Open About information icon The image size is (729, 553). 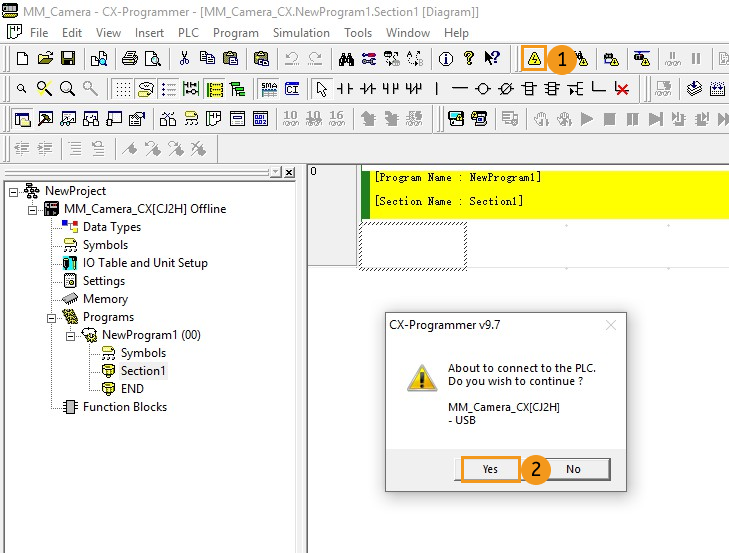point(445,59)
